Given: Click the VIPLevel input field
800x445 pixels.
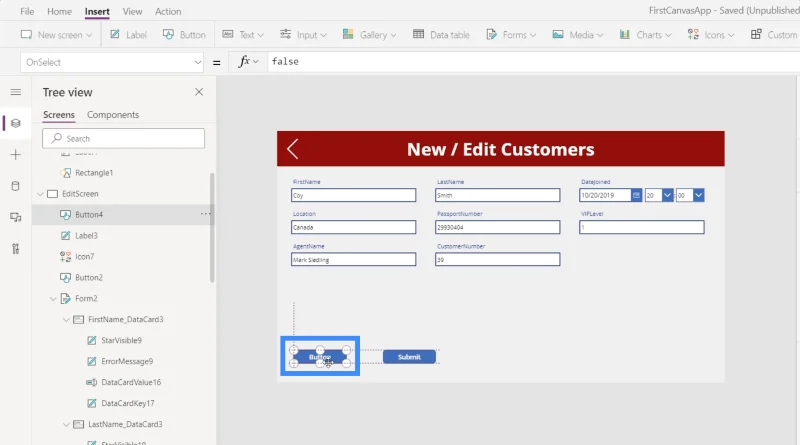Looking at the screenshot, I should [x=642, y=227].
